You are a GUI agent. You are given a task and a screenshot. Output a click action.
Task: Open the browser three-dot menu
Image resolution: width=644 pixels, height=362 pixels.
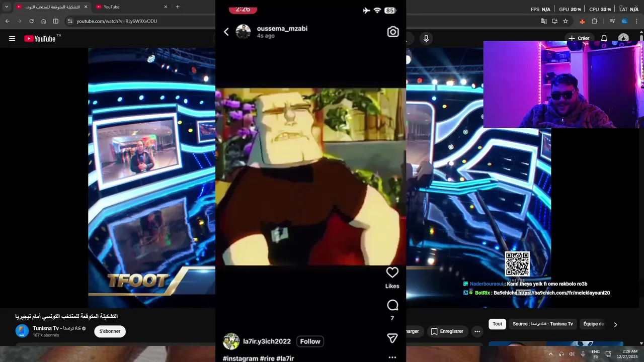click(x=637, y=21)
